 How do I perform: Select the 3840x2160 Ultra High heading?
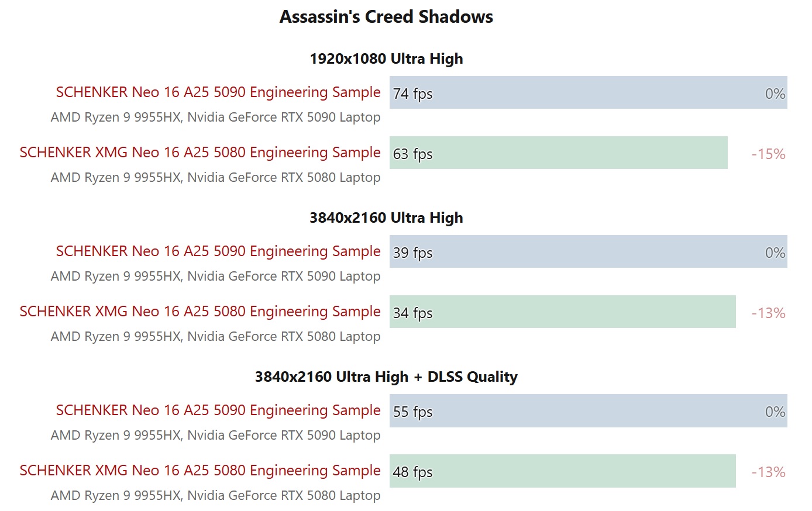[x=386, y=218]
